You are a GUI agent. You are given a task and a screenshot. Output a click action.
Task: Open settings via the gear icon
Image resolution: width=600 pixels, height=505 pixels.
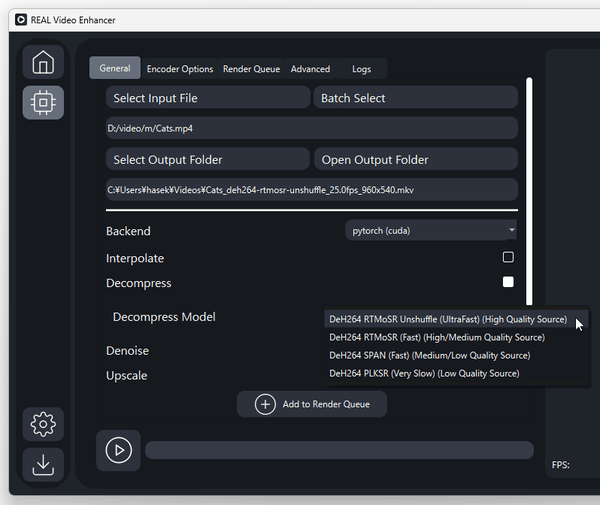(x=43, y=424)
